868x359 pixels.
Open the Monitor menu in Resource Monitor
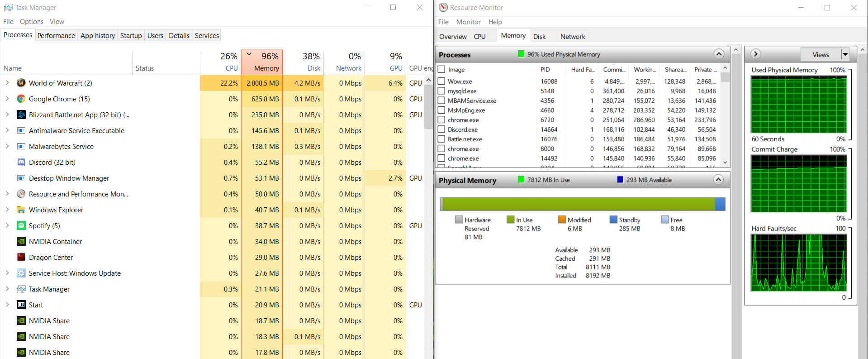[468, 22]
